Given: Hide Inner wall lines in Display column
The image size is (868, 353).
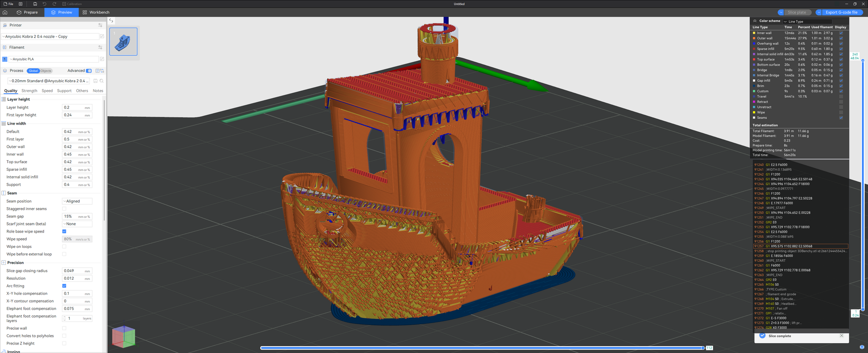Looking at the screenshot, I should point(841,33).
